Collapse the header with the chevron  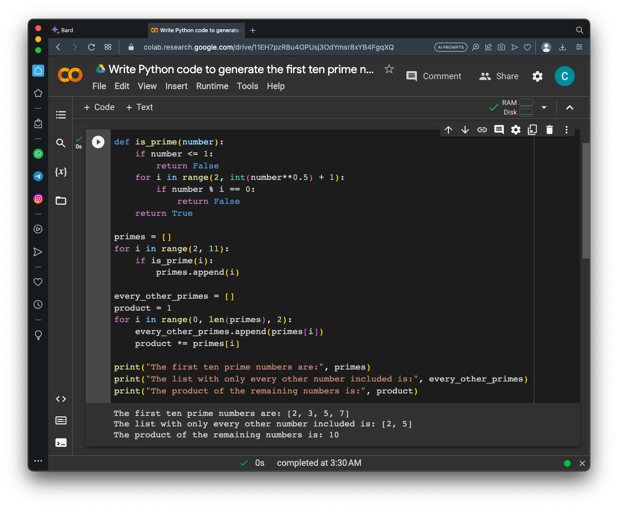coord(570,107)
